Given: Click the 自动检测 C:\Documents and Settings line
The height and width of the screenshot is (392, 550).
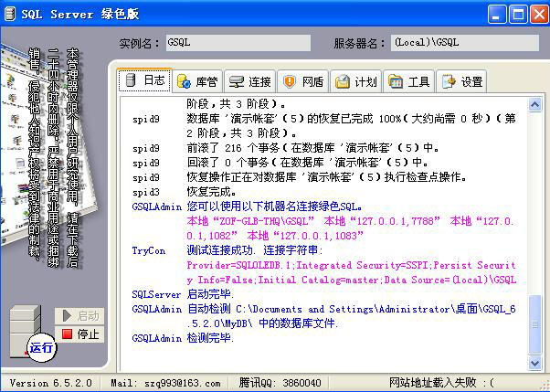Looking at the screenshot, I should point(351,316).
